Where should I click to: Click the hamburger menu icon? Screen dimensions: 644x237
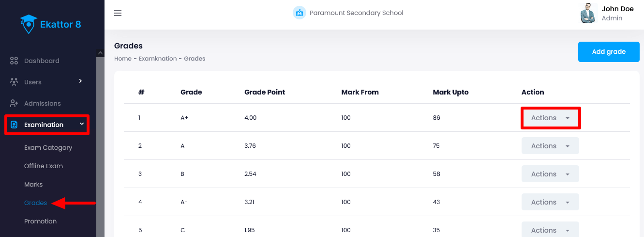coord(118,13)
